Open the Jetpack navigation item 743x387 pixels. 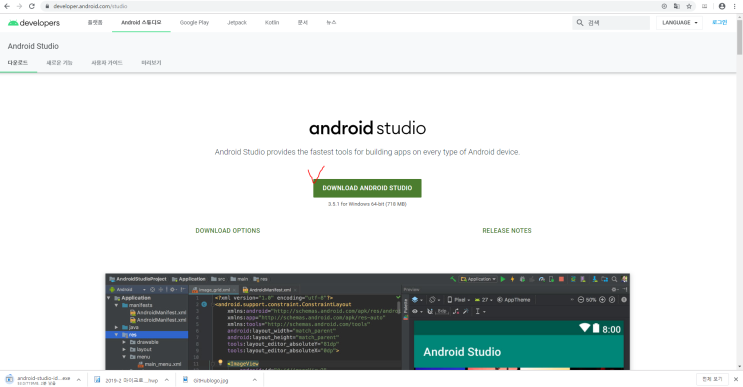point(237,22)
